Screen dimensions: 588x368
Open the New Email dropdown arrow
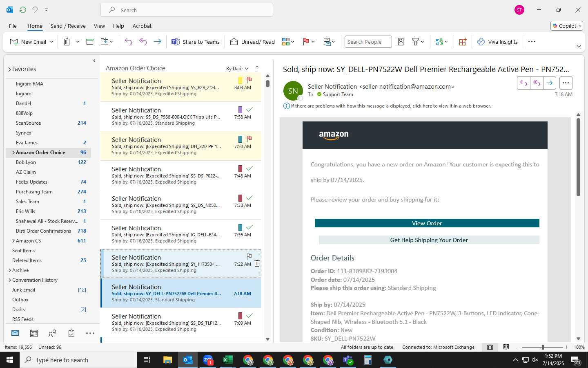pos(52,42)
